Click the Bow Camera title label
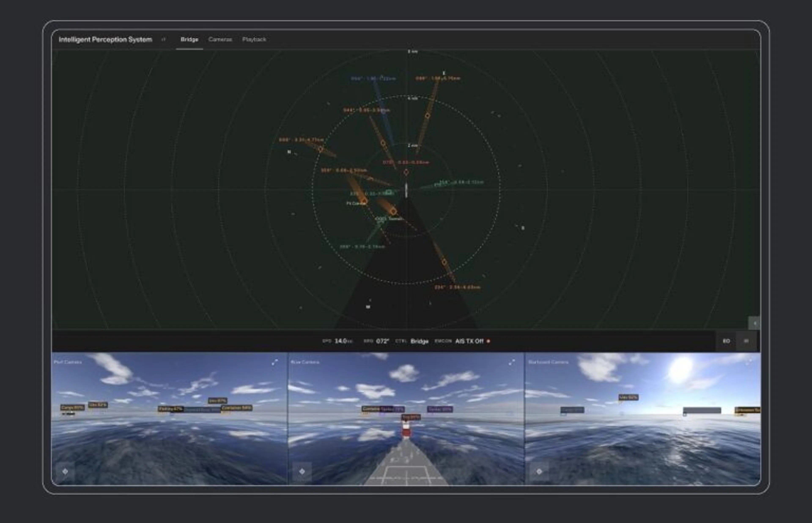 (305, 362)
